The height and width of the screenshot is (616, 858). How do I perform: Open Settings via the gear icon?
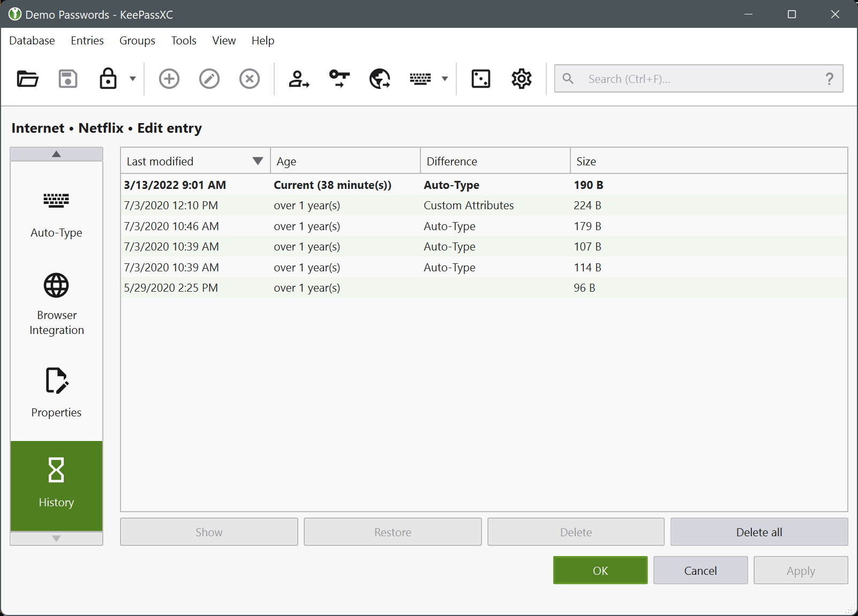coord(521,79)
